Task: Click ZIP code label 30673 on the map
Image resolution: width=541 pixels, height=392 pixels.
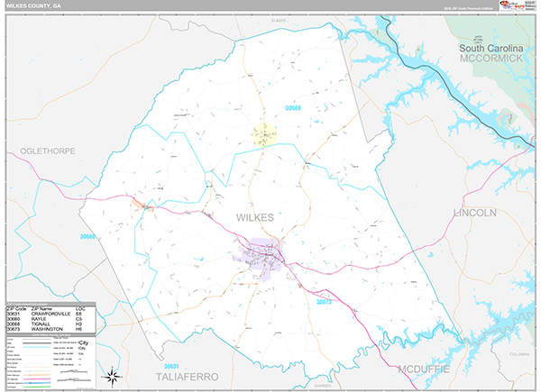Action: click(x=324, y=302)
